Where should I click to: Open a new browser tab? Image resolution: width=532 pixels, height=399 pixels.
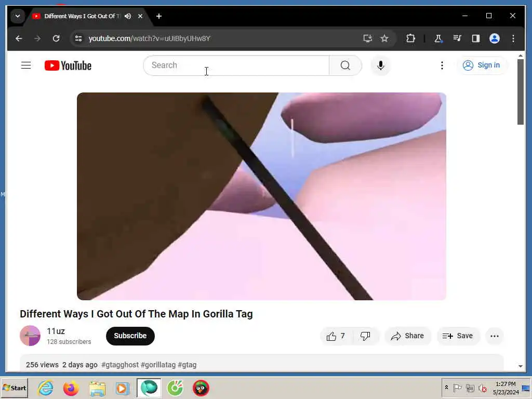[x=159, y=16]
